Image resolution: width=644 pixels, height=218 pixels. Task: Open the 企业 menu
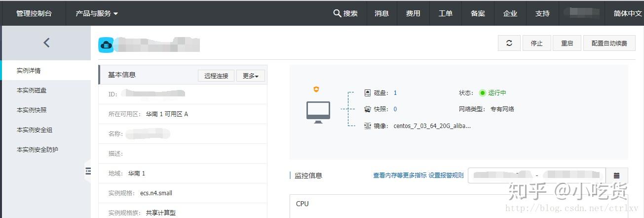510,13
